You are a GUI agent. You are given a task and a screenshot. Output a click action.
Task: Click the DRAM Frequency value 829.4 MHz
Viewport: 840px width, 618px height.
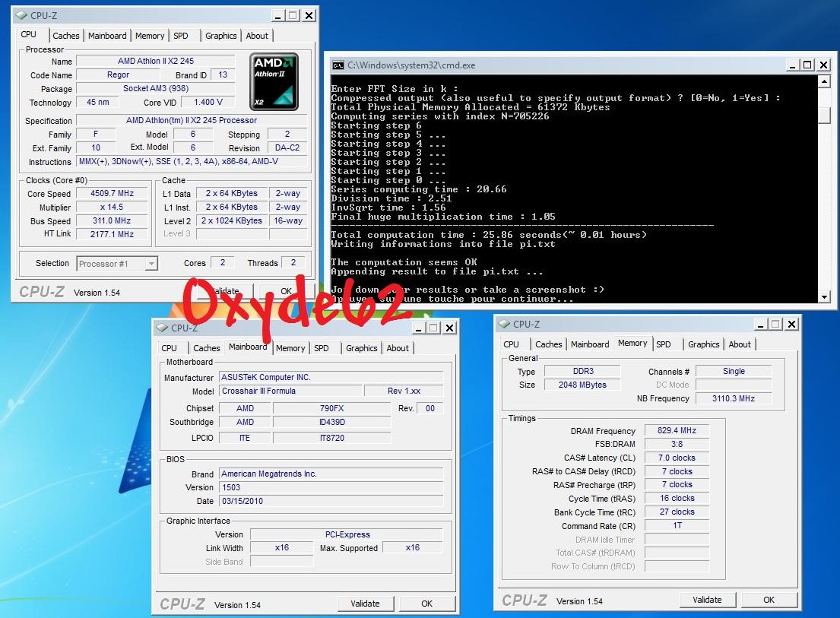[677, 430]
